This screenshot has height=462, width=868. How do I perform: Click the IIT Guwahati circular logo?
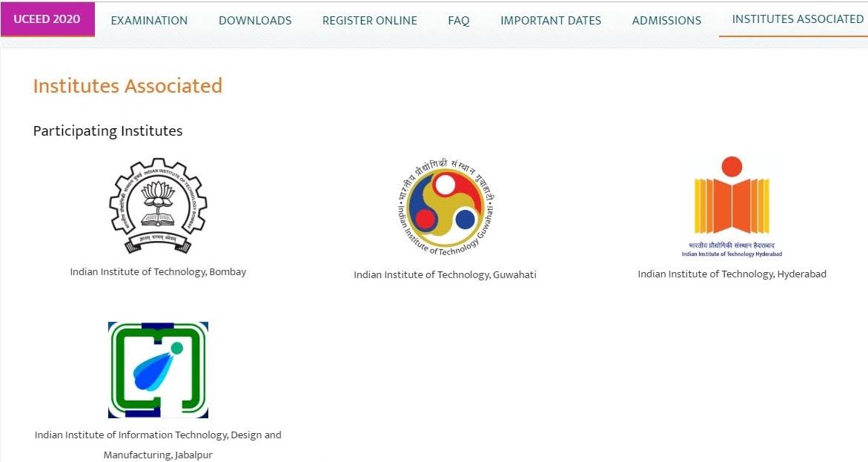tap(445, 207)
